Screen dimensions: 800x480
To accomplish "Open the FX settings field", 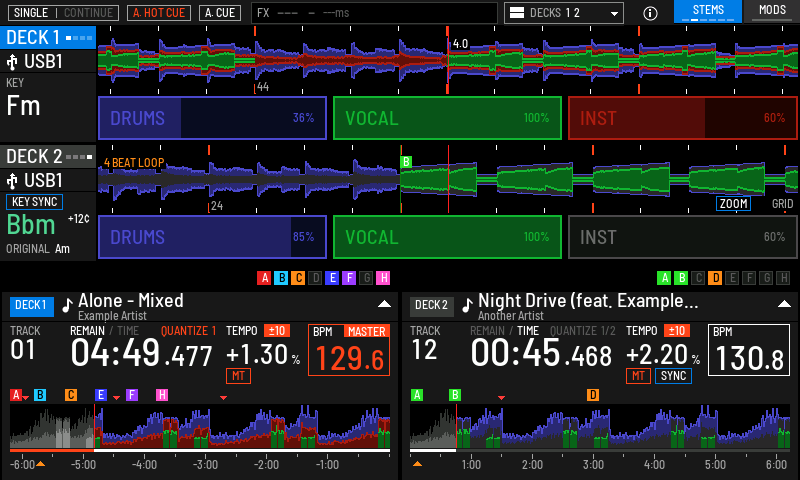I will click(x=374, y=13).
